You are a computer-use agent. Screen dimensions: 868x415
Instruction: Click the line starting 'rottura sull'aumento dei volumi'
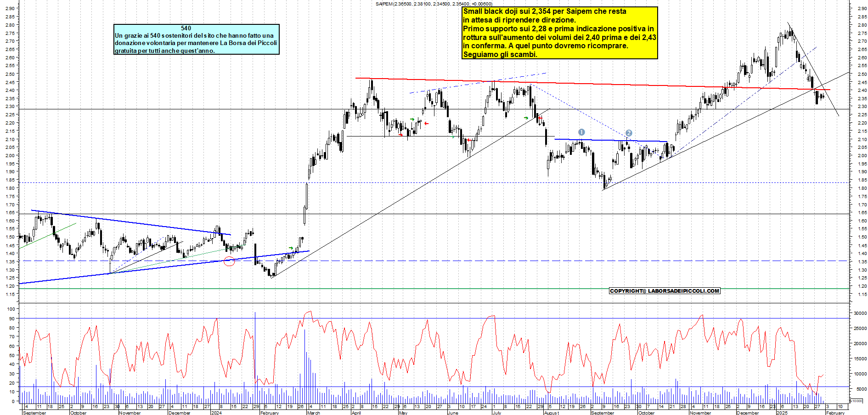560,37
